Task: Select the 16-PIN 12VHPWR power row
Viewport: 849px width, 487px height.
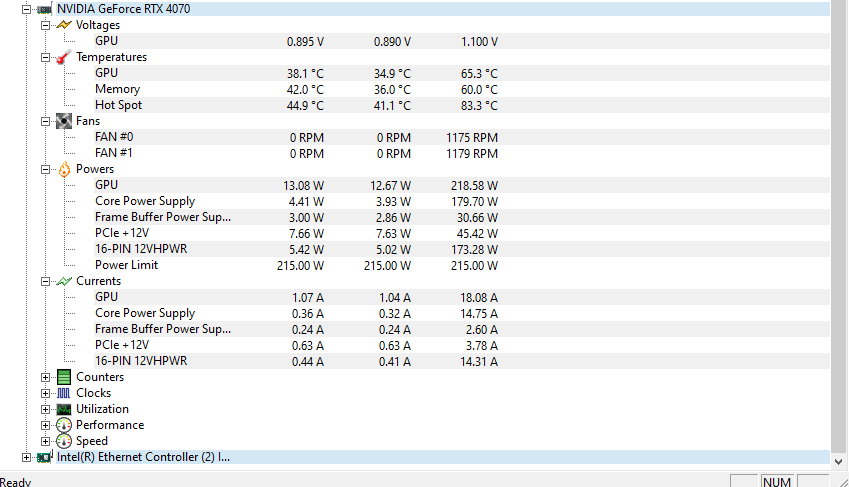Action: coord(141,249)
